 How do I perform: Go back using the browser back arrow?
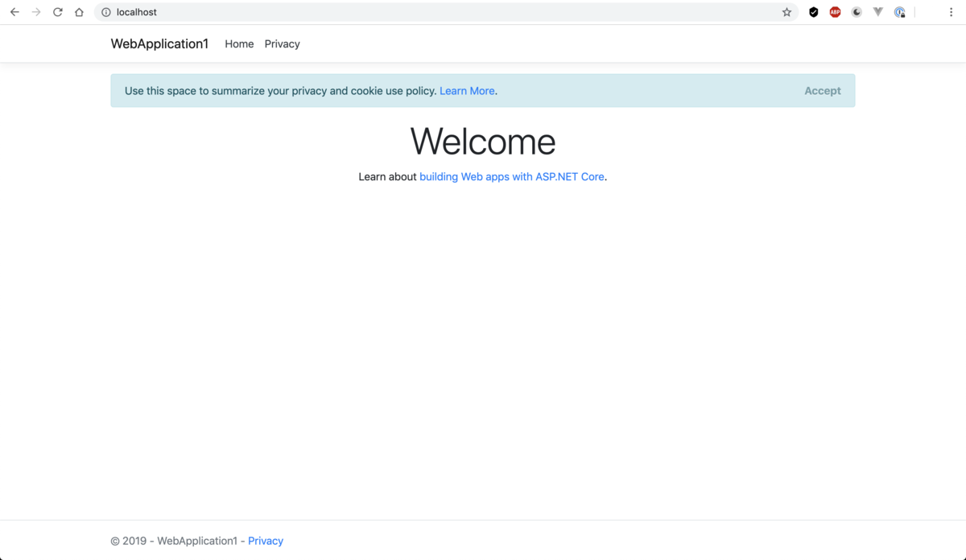(x=14, y=12)
